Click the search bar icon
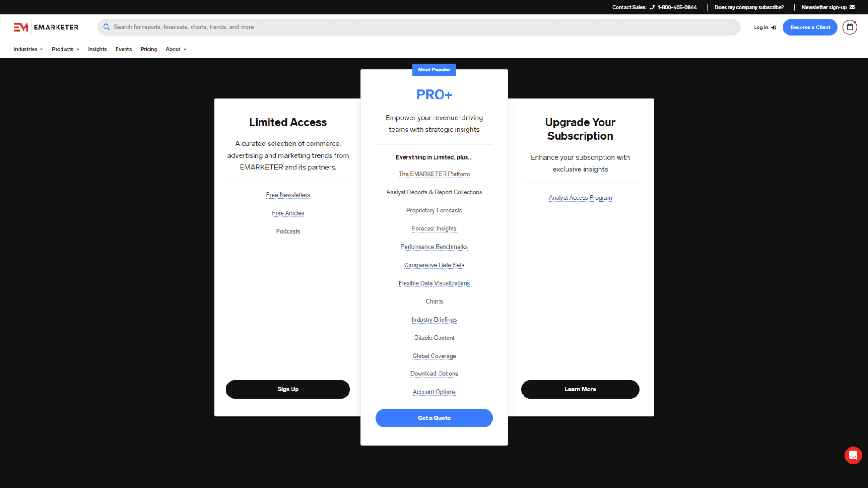 tap(106, 27)
